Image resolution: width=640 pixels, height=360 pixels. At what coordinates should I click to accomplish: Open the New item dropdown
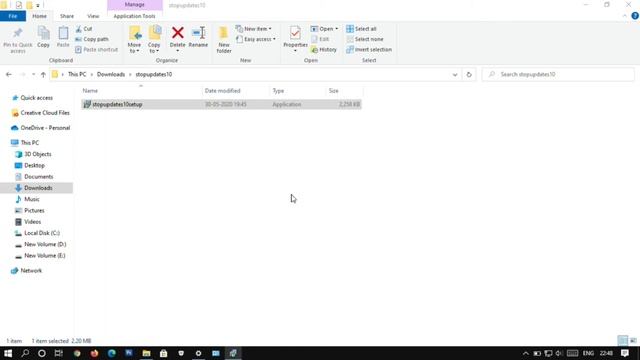coord(253,29)
